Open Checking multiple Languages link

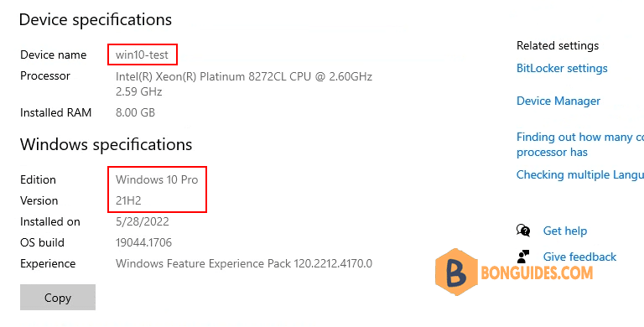(580, 174)
